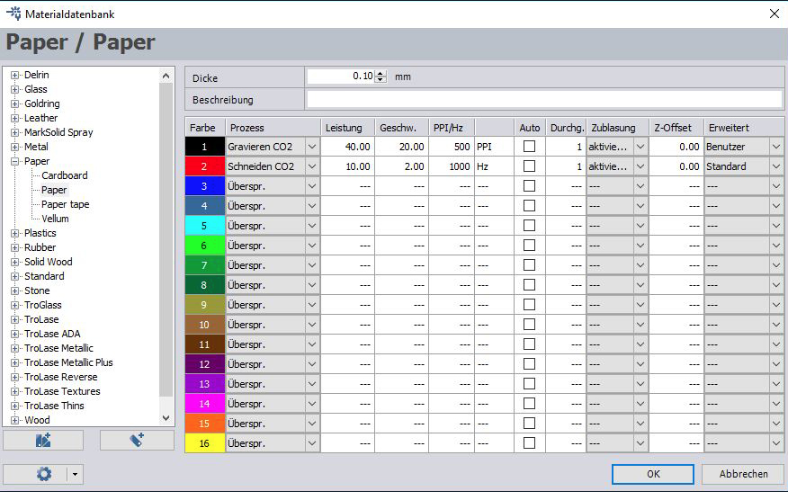Expand the Leather tree node
Image resolution: width=788 pixels, height=492 pixels.
tap(15, 118)
